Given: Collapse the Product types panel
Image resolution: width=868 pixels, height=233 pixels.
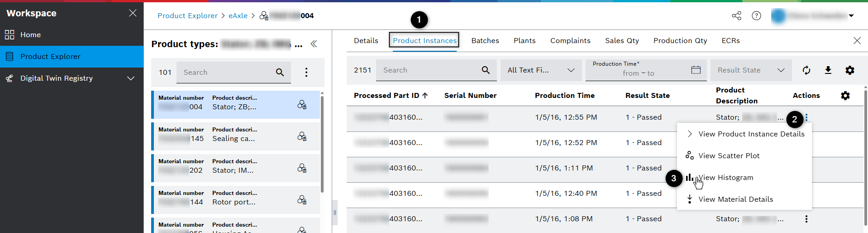Looking at the screenshot, I should (x=314, y=44).
